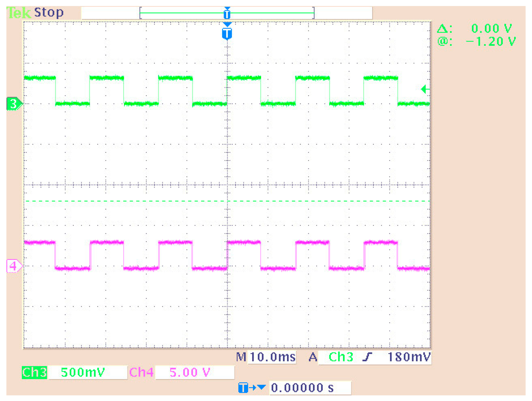Screen dimensions: 532x401
Task: Click the delta cursor triangle symbol
Action: point(442,28)
